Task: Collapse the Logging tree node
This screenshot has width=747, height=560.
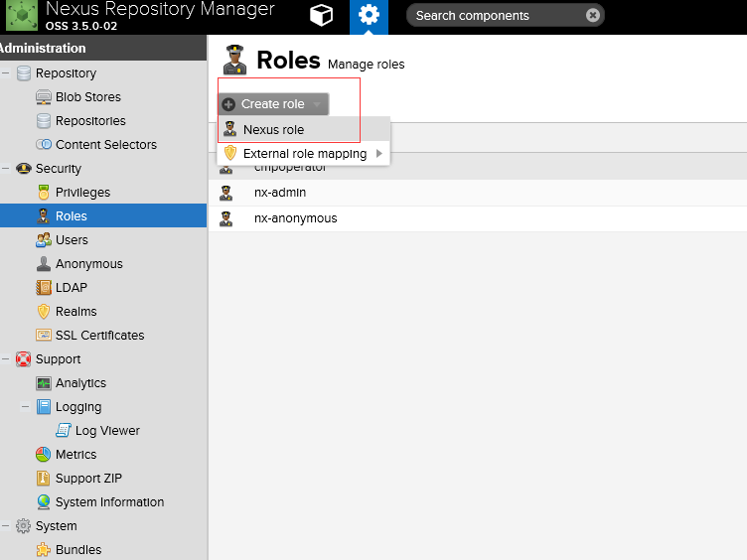Action: 26,407
